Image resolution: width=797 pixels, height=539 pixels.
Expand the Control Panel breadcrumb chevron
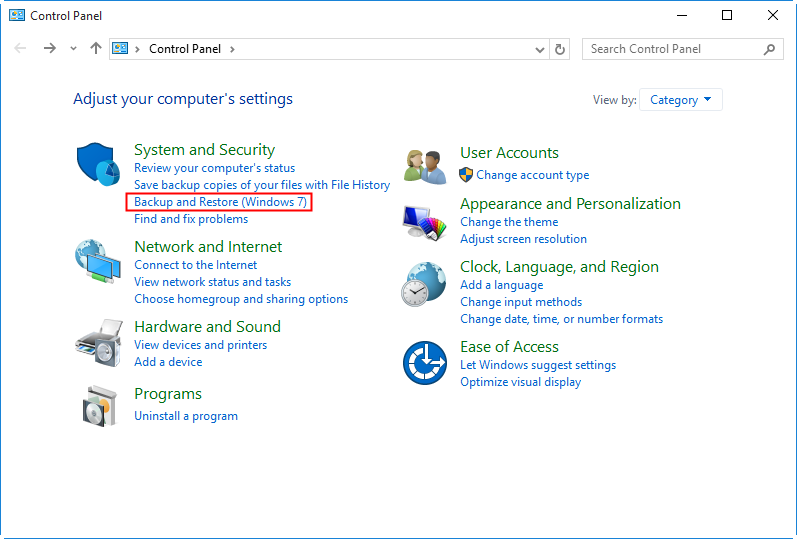click(x=233, y=49)
